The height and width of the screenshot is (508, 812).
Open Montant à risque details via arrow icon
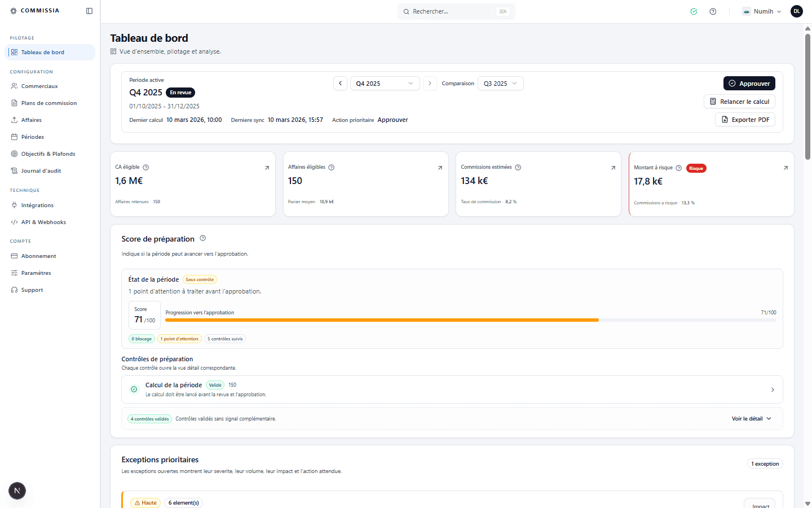tap(785, 168)
